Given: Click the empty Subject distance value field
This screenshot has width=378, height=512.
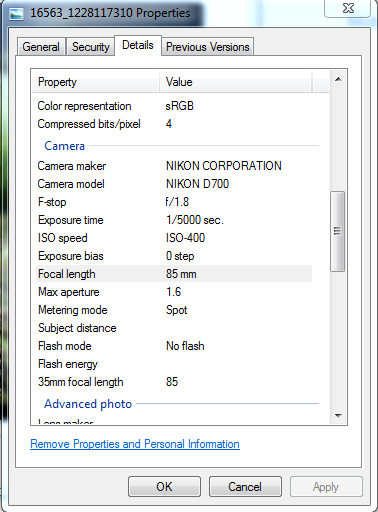Looking at the screenshot, I should (x=238, y=328).
